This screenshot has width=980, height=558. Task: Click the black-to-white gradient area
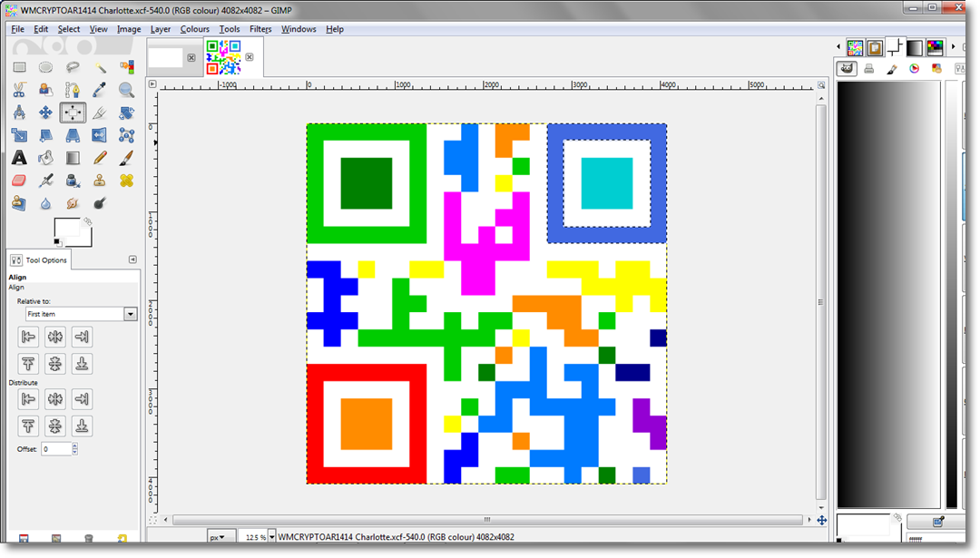coord(888,294)
